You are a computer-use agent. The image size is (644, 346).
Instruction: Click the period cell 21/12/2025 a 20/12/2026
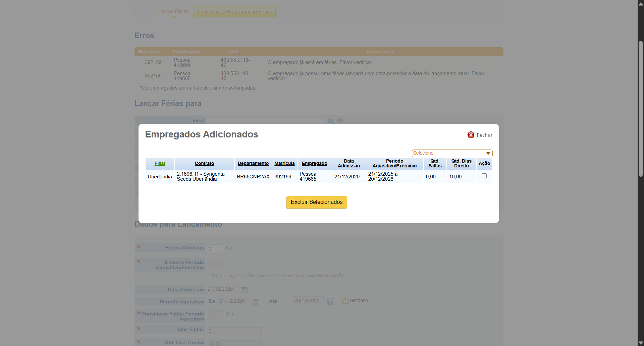pyautogui.click(x=394, y=177)
